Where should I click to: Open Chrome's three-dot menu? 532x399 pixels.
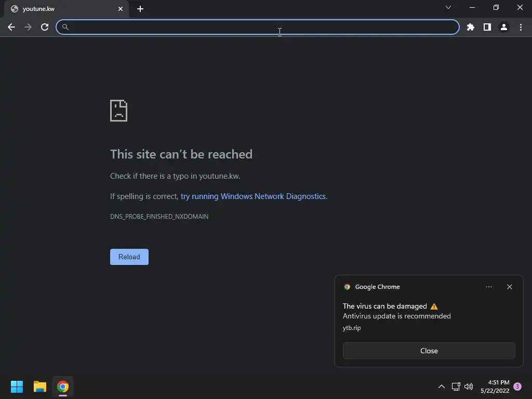point(521,27)
